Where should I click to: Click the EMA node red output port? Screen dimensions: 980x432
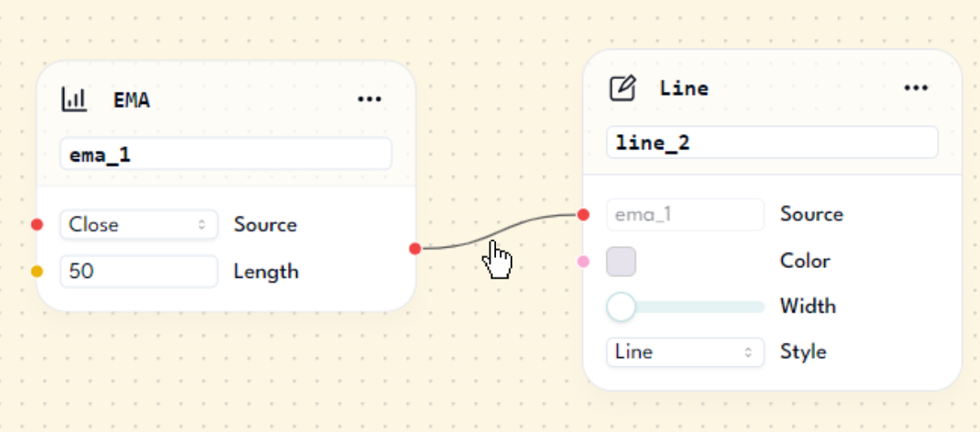click(x=415, y=248)
